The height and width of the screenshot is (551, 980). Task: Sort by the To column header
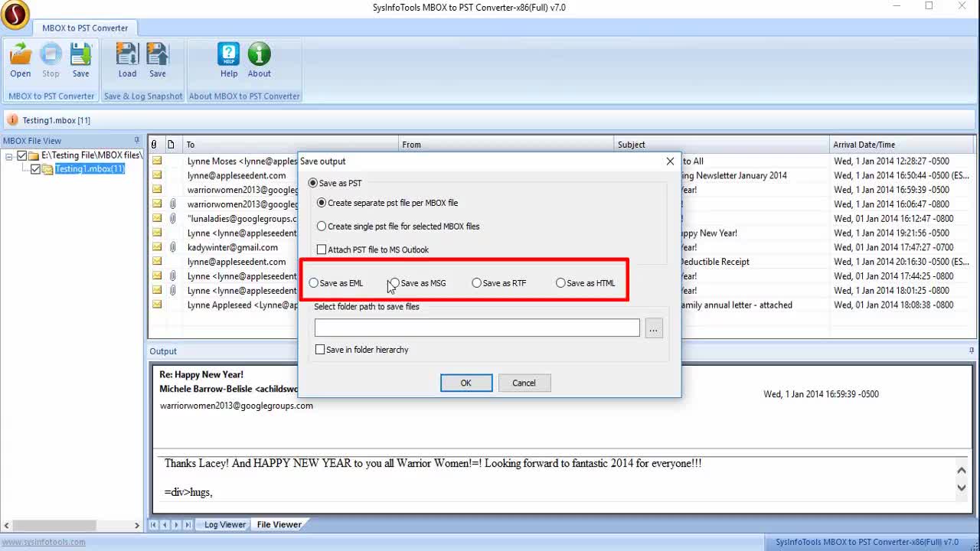[x=291, y=144]
